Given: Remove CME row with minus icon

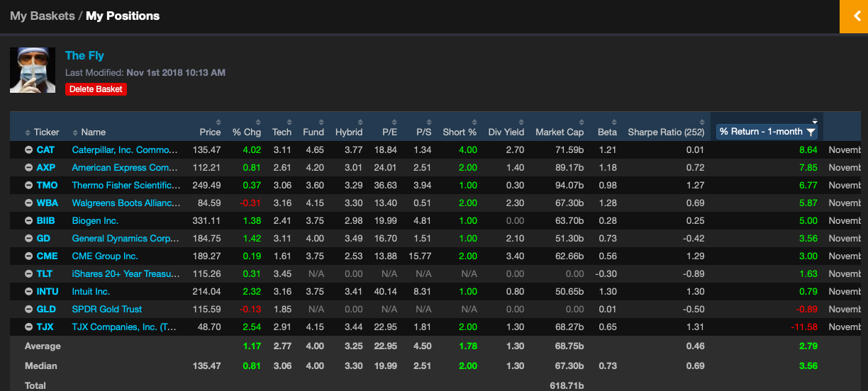Looking at the screenshot, I should (x=28, y=256).
